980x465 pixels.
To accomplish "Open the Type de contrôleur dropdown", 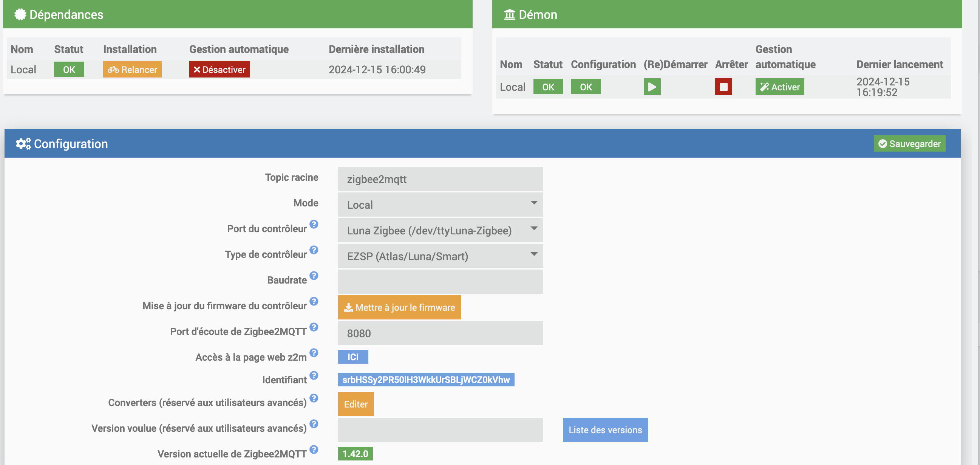I will [440, 256].
